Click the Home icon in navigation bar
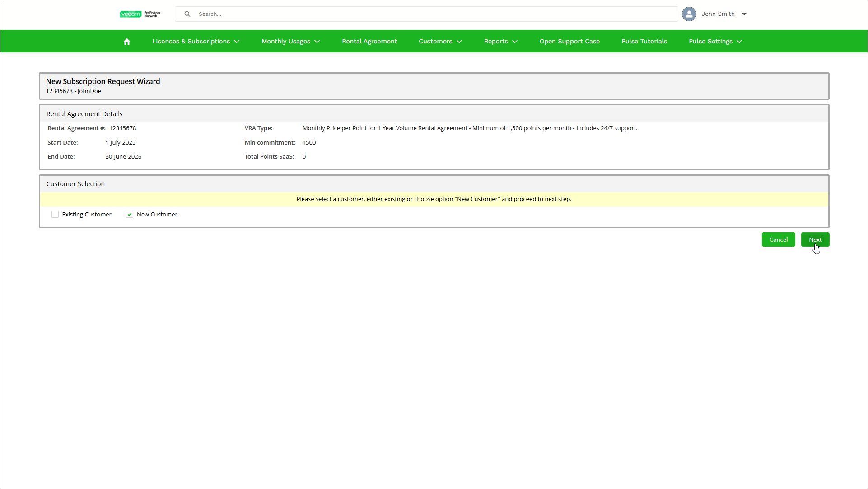868x489 pixels. (x=127, y=42)
